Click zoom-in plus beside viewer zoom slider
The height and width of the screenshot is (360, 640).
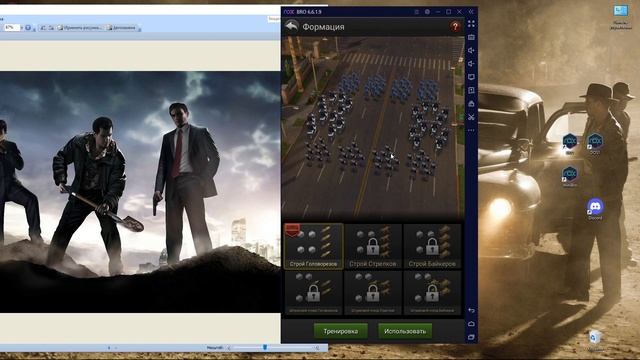(x=318, y=348)
